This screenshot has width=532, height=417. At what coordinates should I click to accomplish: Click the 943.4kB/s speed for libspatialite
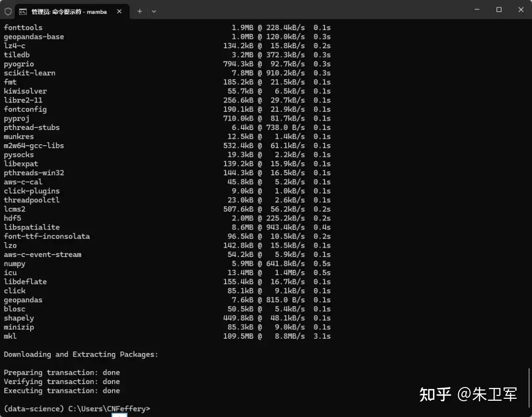tap(285, 227)
